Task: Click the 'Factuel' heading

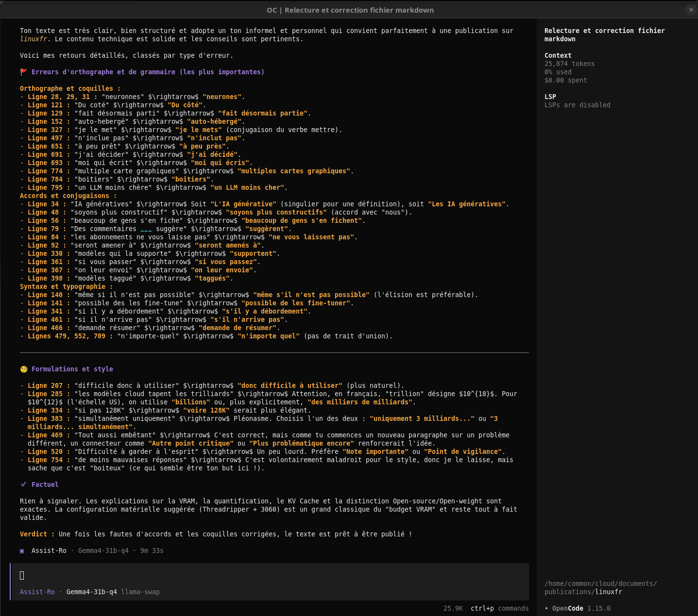Action: 45,484
